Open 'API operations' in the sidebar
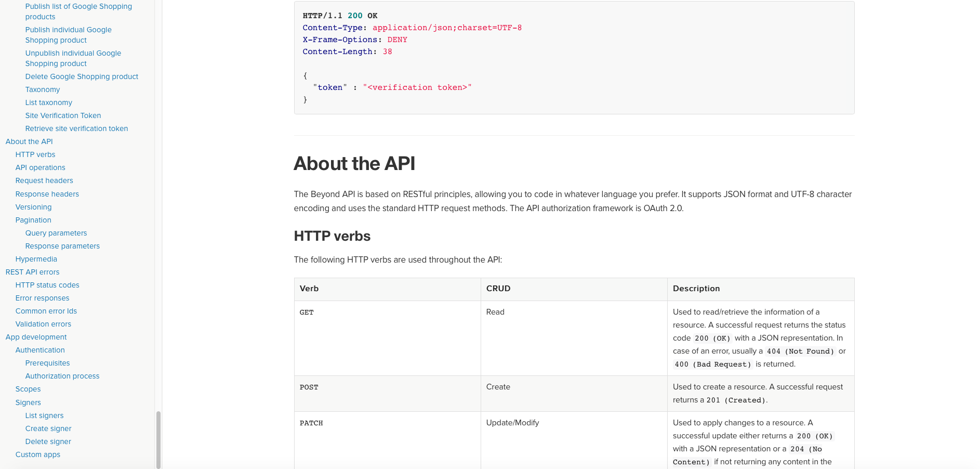Image resolution: width=980 pixels, height=469 pixels. click(41, 167)
